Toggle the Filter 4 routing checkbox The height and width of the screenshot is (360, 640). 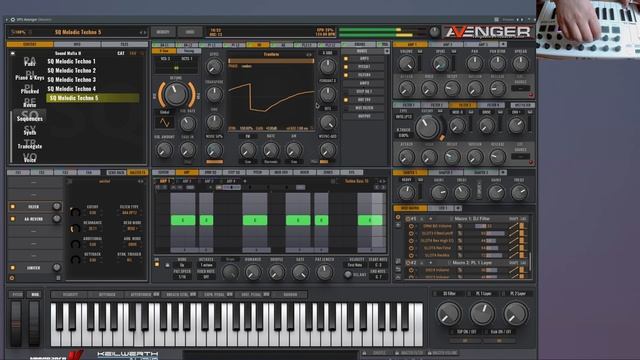coord(346,75)
